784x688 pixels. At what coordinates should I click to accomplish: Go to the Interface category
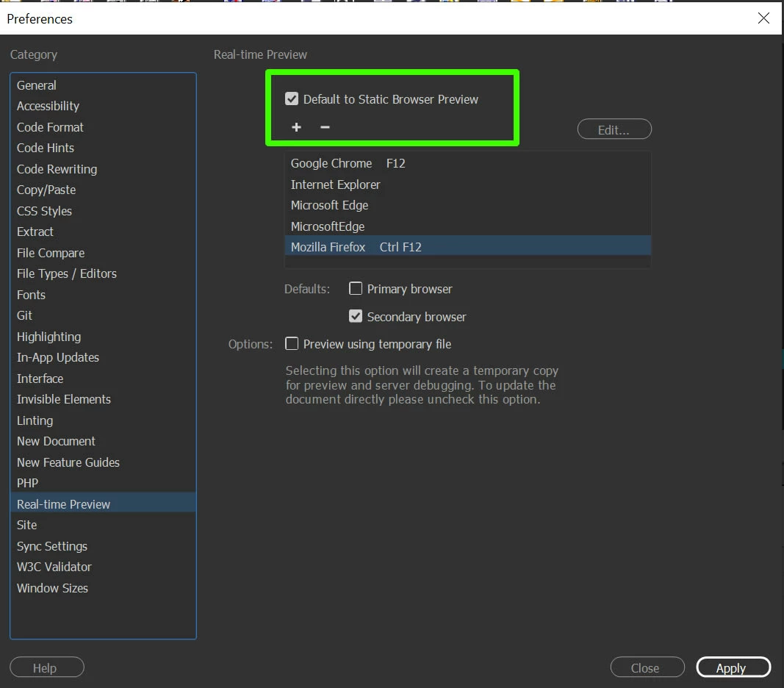coord(103,379)
